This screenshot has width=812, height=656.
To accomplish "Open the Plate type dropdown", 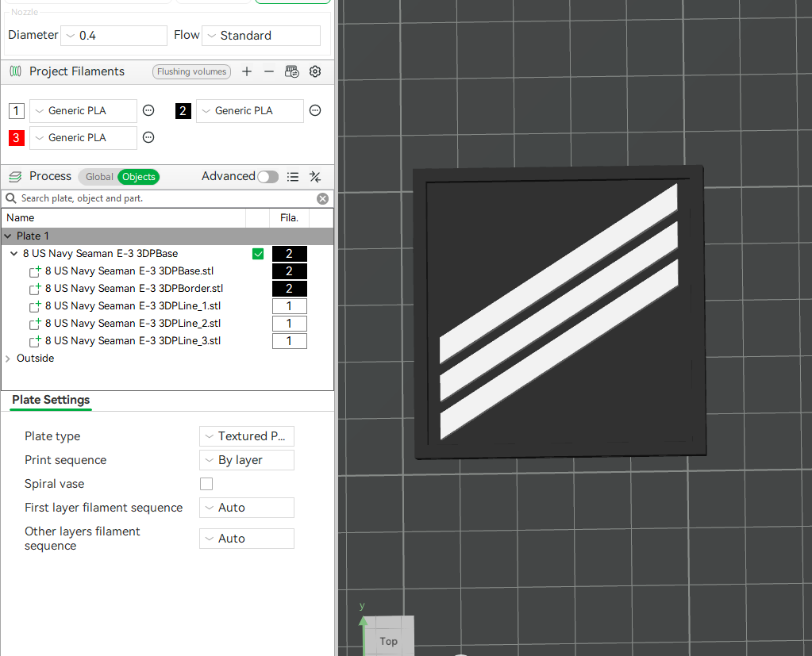I will [x=246, y=435].
